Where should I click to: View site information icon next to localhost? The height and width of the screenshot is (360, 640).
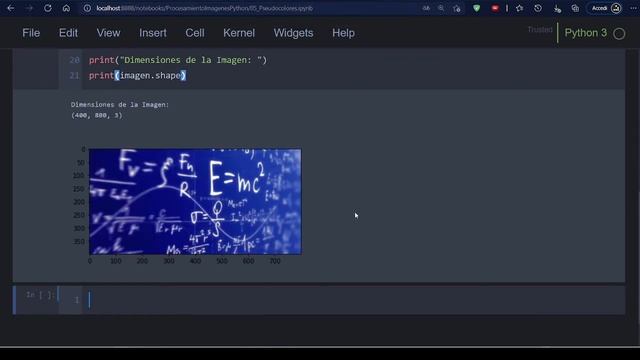(x=87, y=8)
